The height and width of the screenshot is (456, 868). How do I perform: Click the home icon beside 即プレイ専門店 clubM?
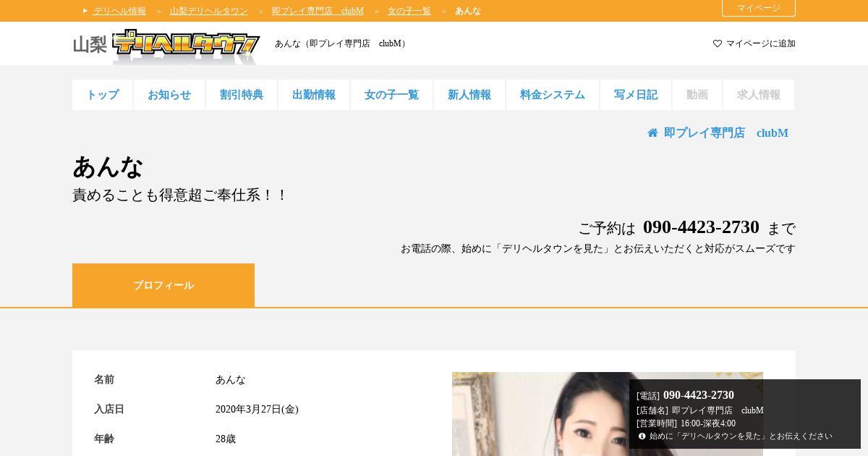pyautogui.click(x=652, y=133)
